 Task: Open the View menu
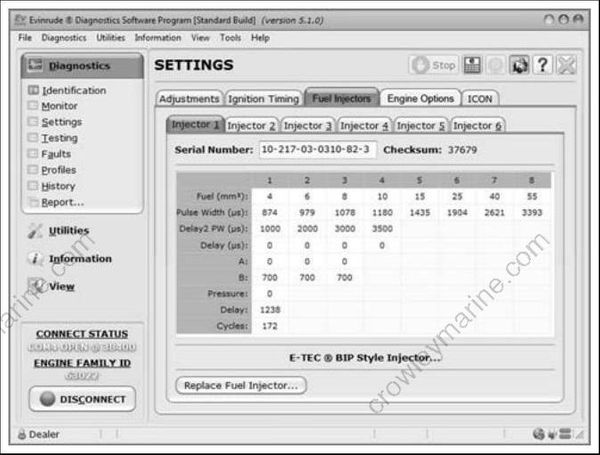[x=200, y=38]
